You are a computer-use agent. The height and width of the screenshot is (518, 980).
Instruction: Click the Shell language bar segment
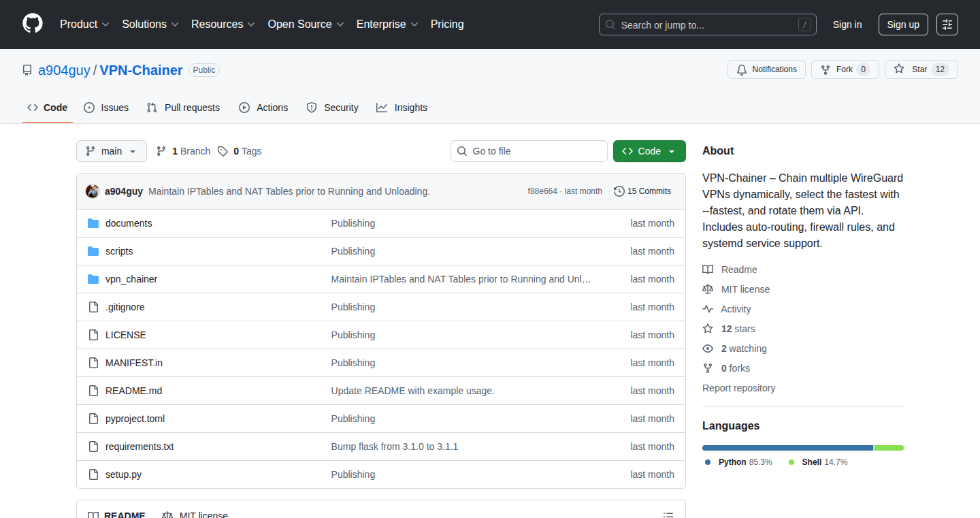[x=889, y=448]
